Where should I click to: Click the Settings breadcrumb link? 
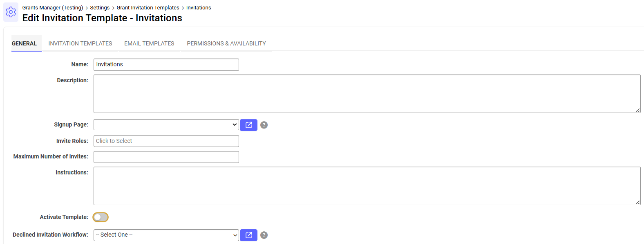pyautogui.click(x=100, y=8)
